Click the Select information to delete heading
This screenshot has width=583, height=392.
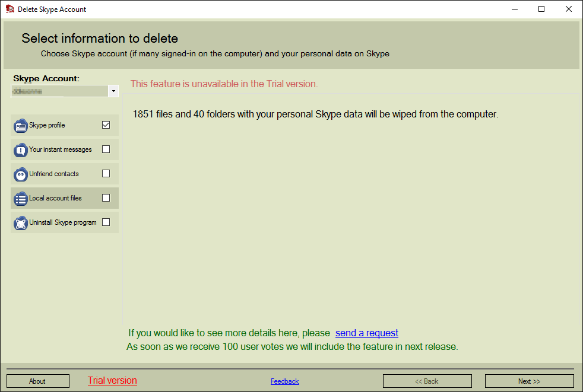100,39
